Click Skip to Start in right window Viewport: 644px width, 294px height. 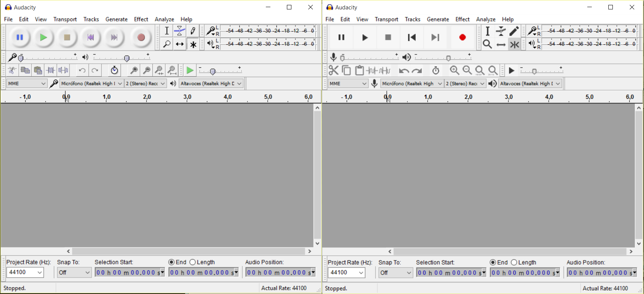tap(412, 37)
